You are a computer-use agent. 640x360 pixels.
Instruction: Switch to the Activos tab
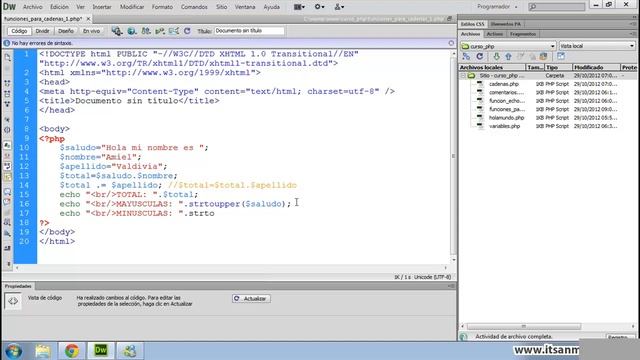point(494,34)
